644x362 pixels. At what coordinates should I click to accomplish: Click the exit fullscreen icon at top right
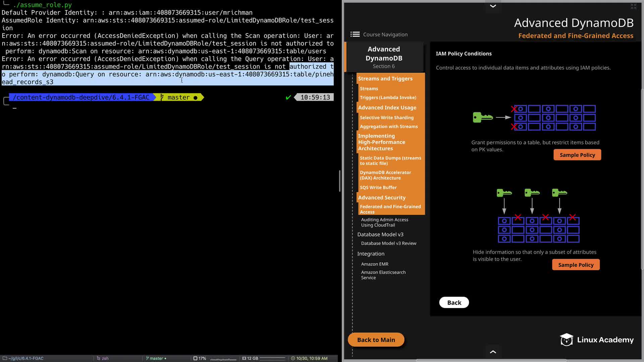(x=633, y=6)
